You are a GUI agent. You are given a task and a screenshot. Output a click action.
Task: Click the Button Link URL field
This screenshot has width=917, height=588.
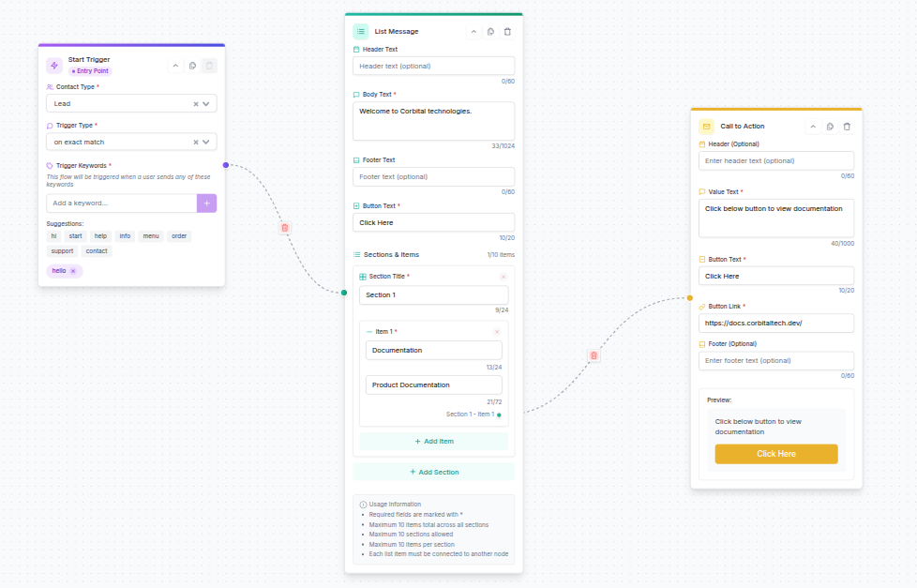point(775,323)
